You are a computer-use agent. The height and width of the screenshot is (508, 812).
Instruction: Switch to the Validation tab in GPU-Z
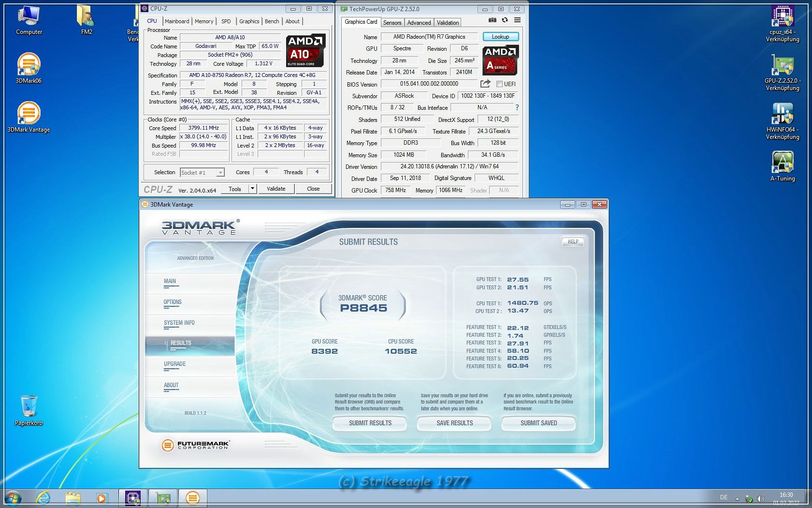tap(448, 23)
